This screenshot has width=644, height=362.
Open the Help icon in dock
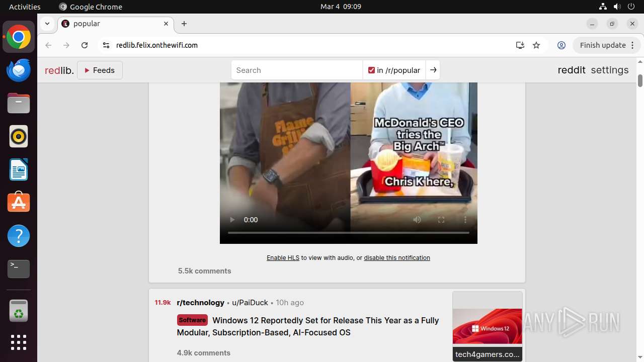coord(19,236)
